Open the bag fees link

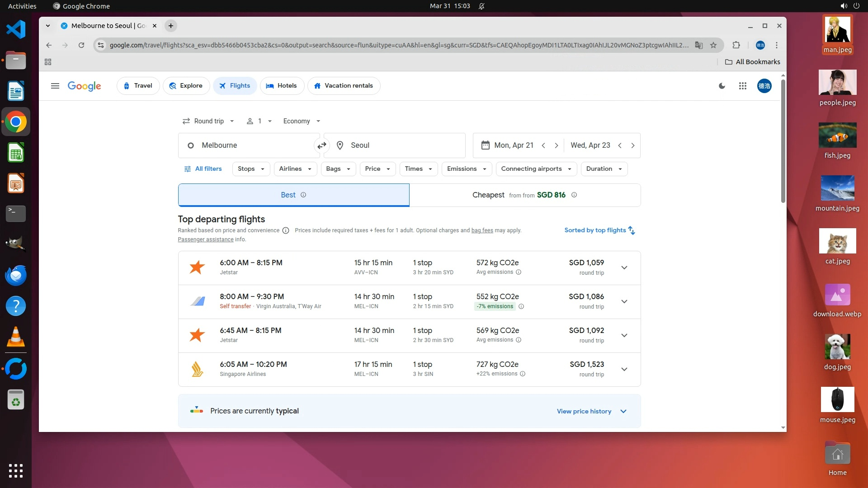pos(482,230)
